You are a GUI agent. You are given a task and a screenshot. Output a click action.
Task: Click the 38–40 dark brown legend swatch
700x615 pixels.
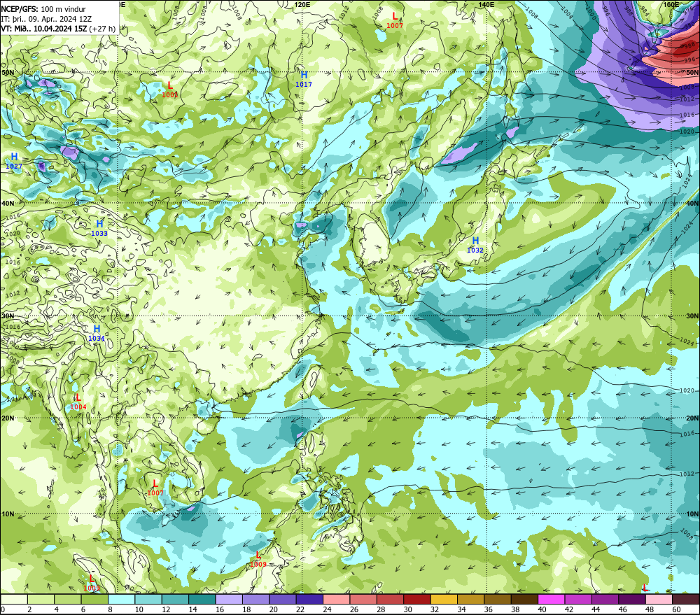pos(524,599)
